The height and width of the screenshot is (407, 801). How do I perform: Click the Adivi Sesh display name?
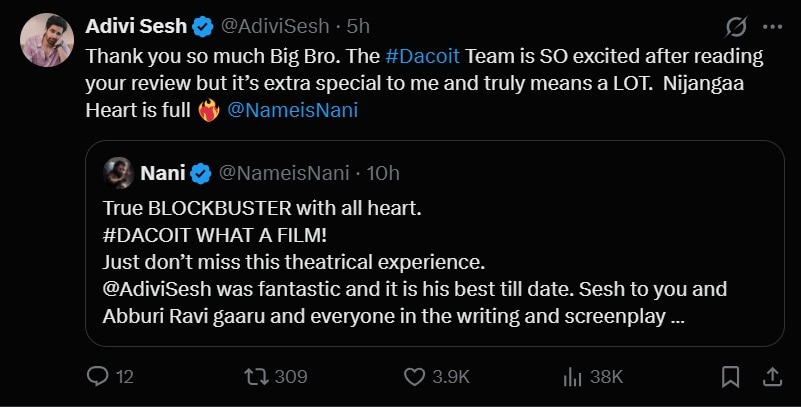click(143, 24)
